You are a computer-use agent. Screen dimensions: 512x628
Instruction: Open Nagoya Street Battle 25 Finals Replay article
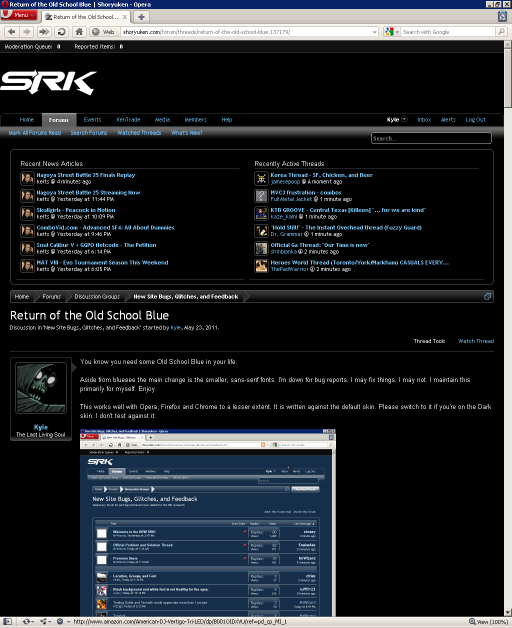pos(86,175)
